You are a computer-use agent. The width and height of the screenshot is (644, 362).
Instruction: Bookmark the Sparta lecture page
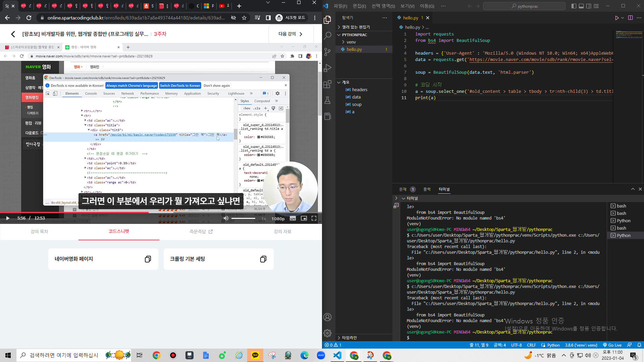coord(244,18)
